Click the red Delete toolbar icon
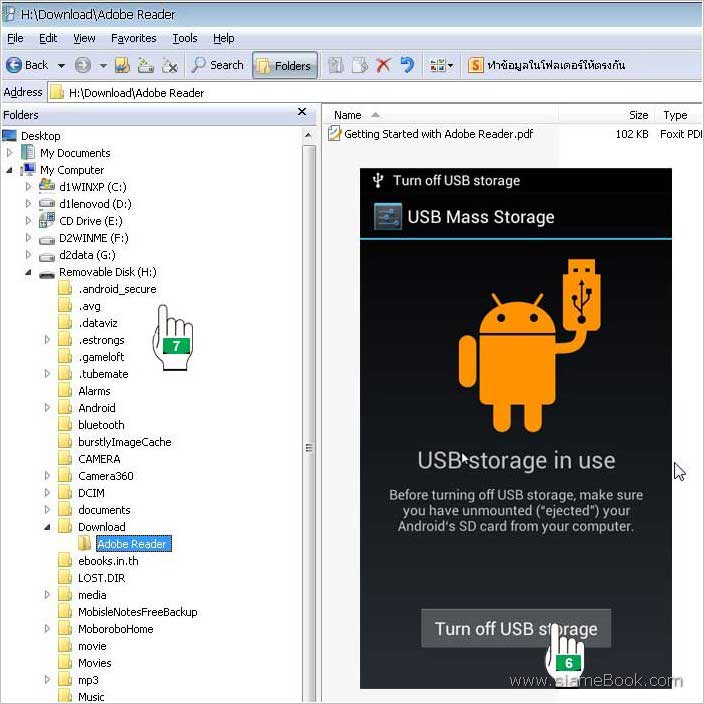This screenshot has height=704, width=704. point(383,66)
